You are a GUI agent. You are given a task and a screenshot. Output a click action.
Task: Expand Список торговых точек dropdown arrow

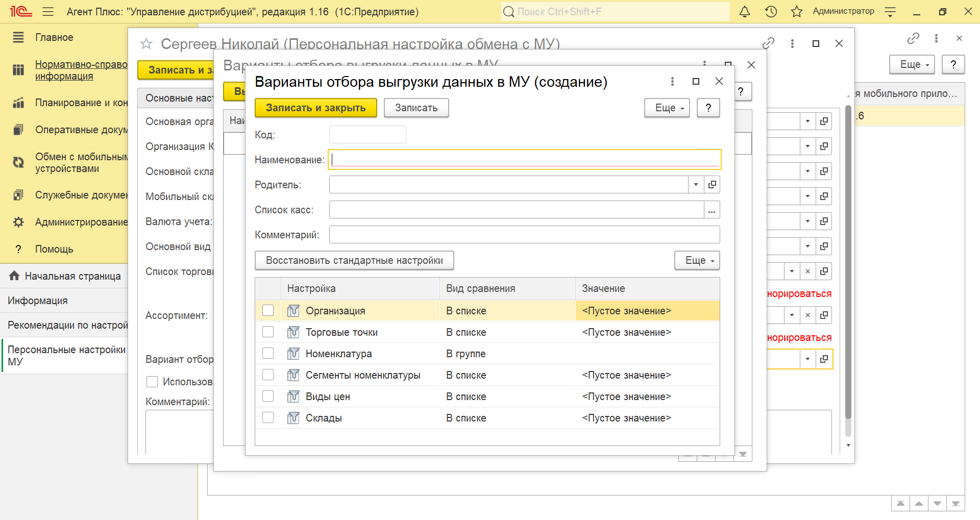[792, 271]
